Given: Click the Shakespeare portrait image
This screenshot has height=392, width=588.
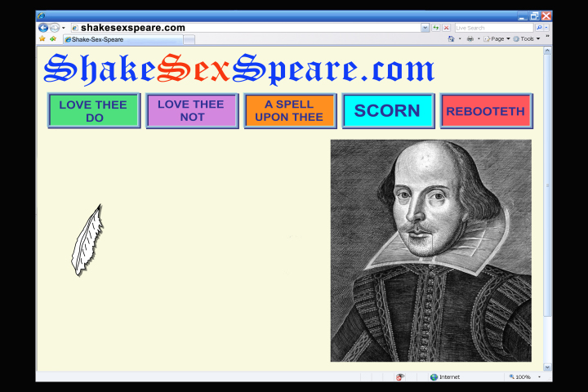Looking at the screenshot, I should tap(430, 251).
